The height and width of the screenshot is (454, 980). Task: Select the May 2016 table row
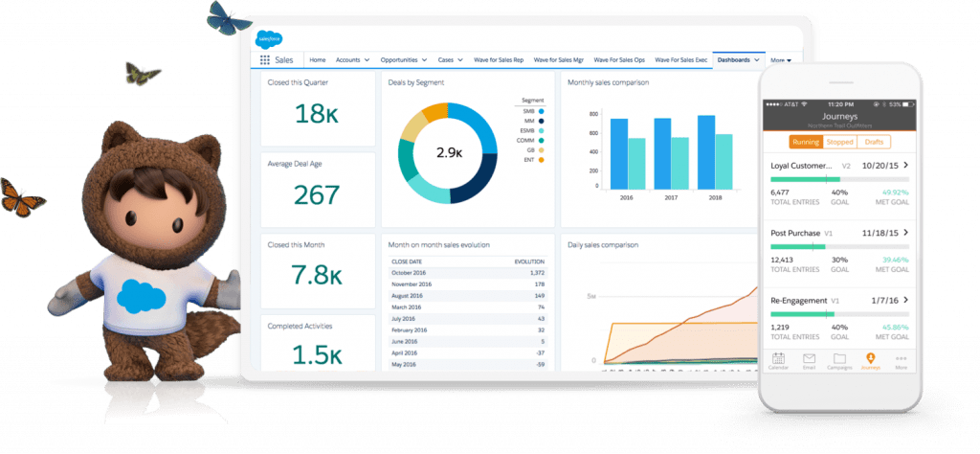[x=467, y=364]
